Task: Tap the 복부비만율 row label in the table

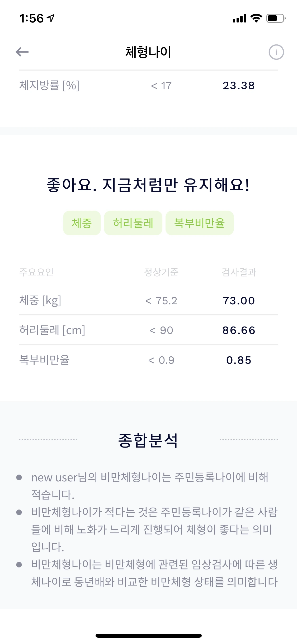Action: 44,360
